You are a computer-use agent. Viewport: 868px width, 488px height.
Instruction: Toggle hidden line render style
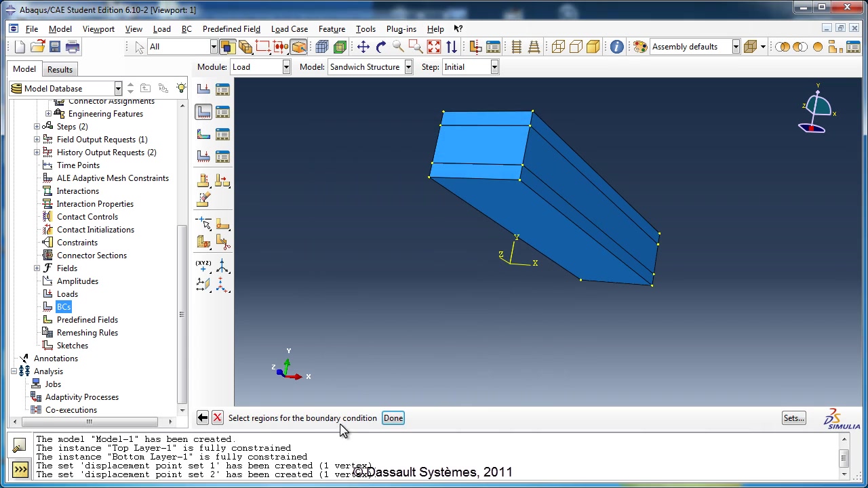pos(576,47)
